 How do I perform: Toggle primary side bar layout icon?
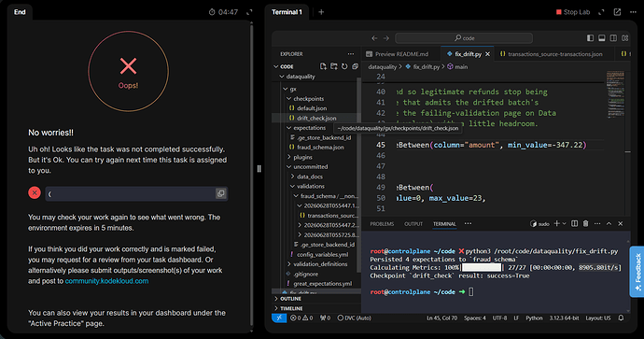click(590, 38)
